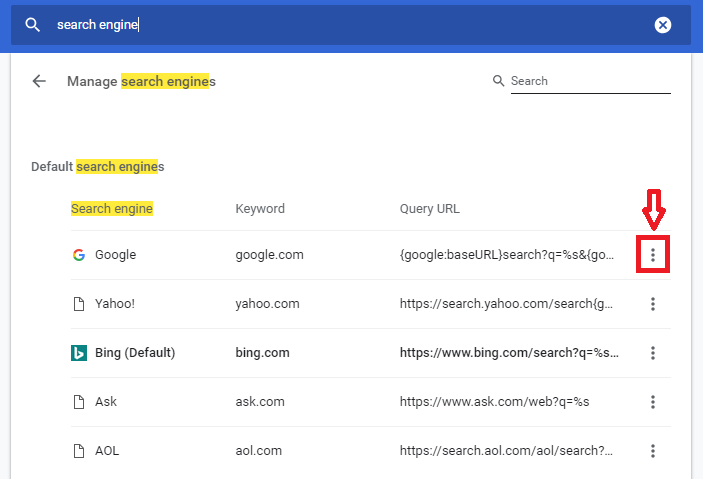
Task: Click the Bing logo icon
Action: (x=79, y=353)
